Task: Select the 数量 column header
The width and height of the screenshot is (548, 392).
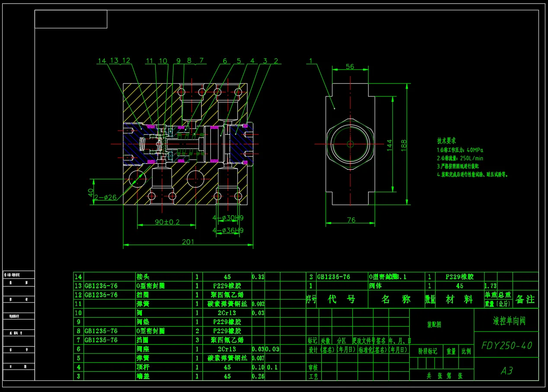Action: coord(429,299)
